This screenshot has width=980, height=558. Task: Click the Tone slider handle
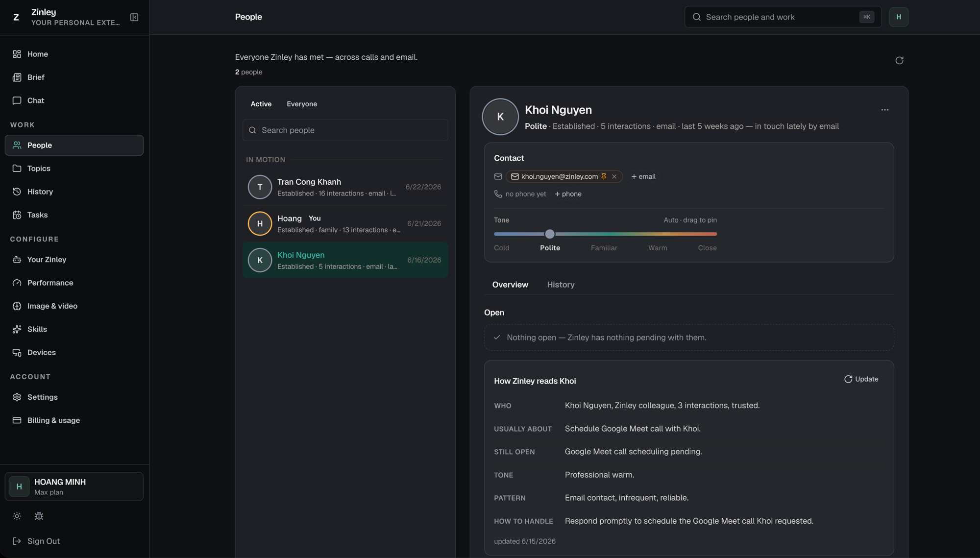pos(550,234)
